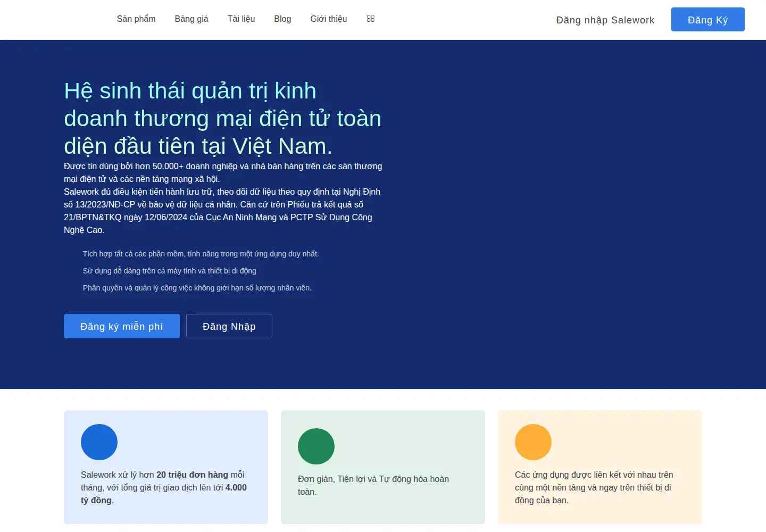Click the Đăng nhập Salework link

605,20
